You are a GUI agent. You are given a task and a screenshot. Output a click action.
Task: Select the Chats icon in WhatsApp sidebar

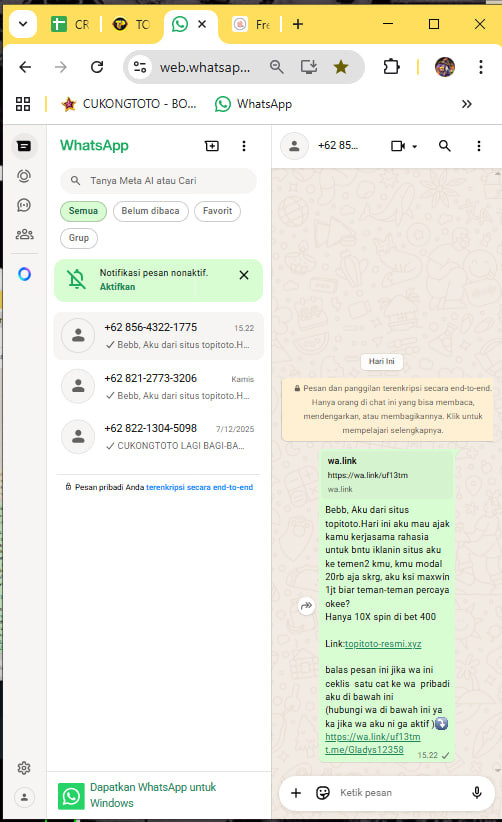click(x=24, y=146)
